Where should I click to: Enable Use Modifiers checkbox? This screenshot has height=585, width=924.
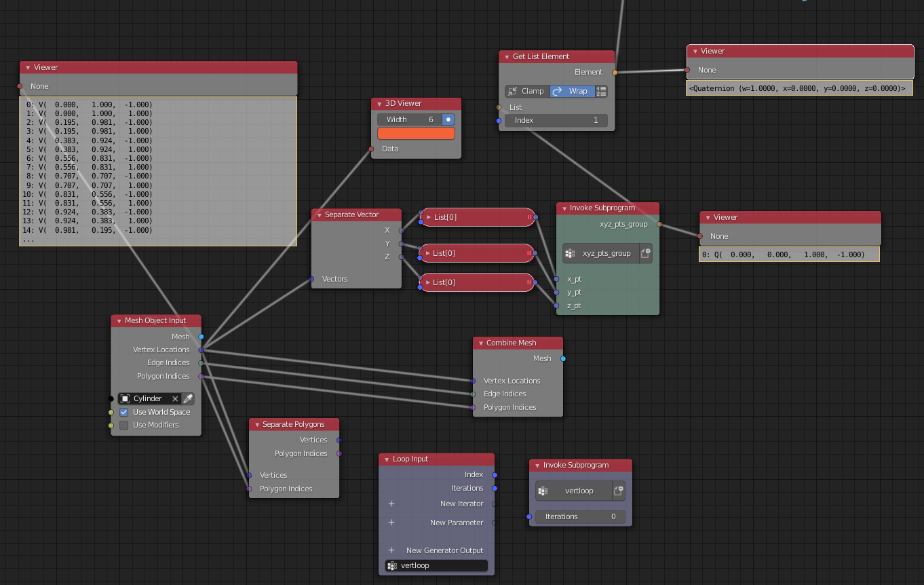point(123,425)
